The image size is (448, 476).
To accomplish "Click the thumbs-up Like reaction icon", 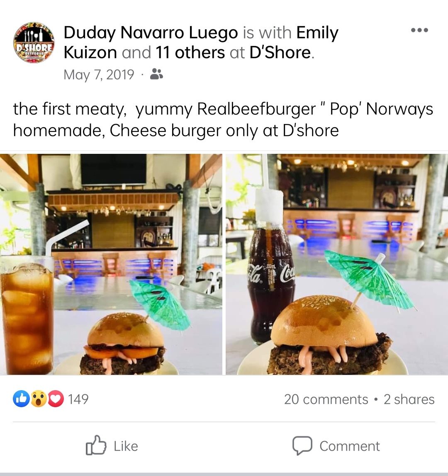I will (21, 398).
